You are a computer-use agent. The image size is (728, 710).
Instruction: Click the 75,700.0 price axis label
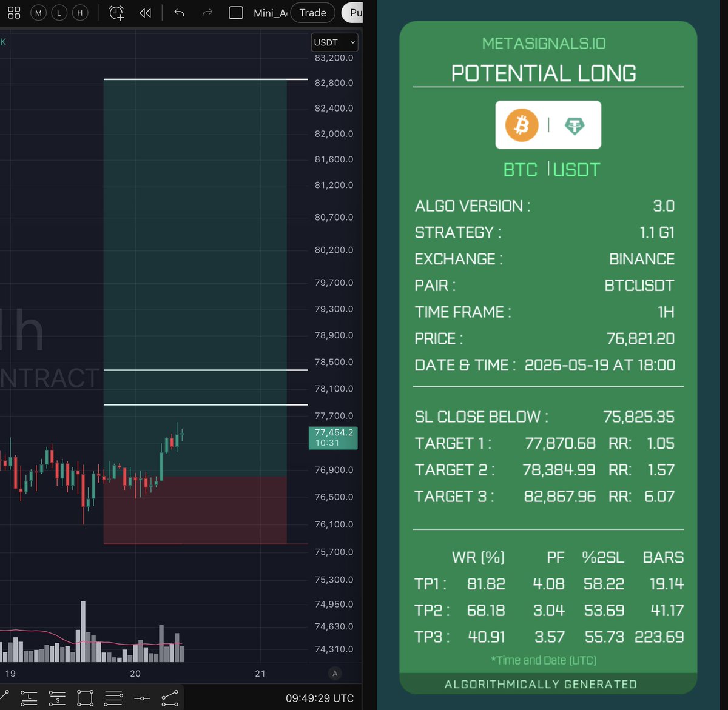pos(334,552)
